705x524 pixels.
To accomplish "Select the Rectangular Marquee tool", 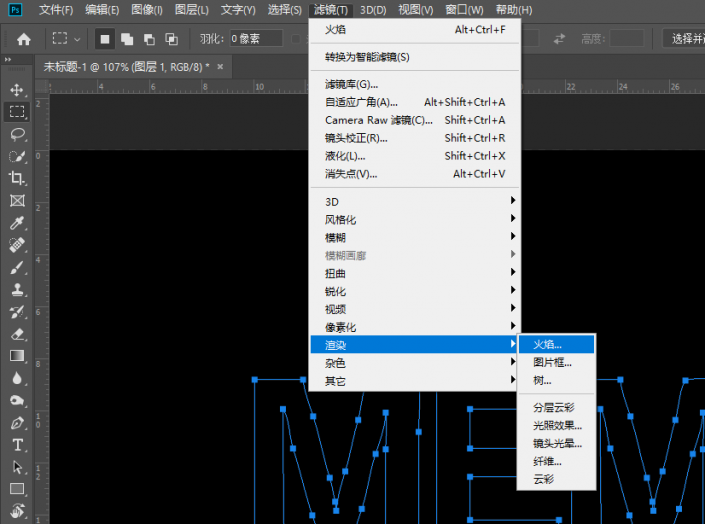I will [17, 112].
